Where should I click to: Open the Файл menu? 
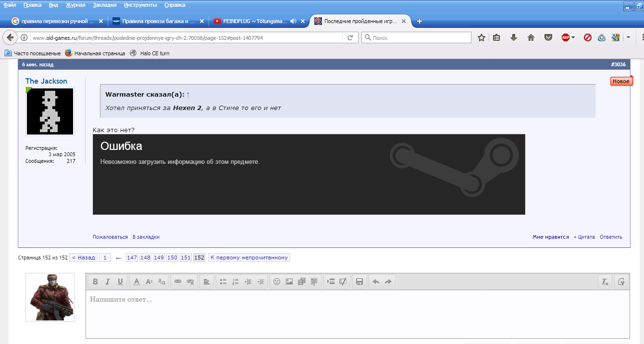pyautogui.click(x=10, y=5)
